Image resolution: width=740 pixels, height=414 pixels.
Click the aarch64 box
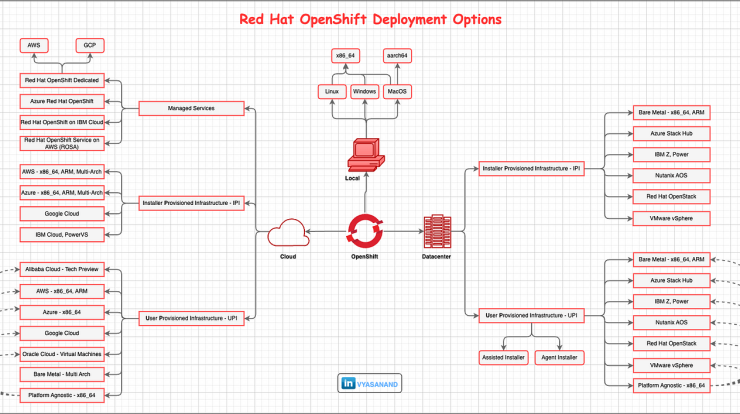[397, 56]
